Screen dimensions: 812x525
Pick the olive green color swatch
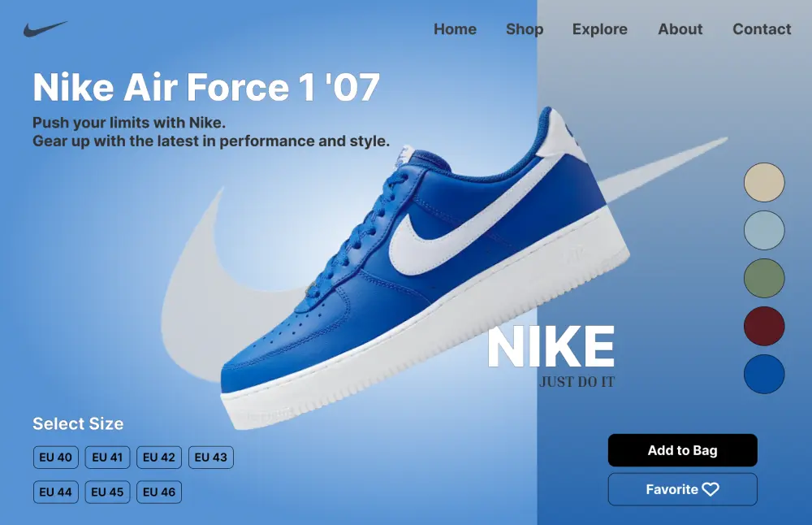tap(764, 278)
